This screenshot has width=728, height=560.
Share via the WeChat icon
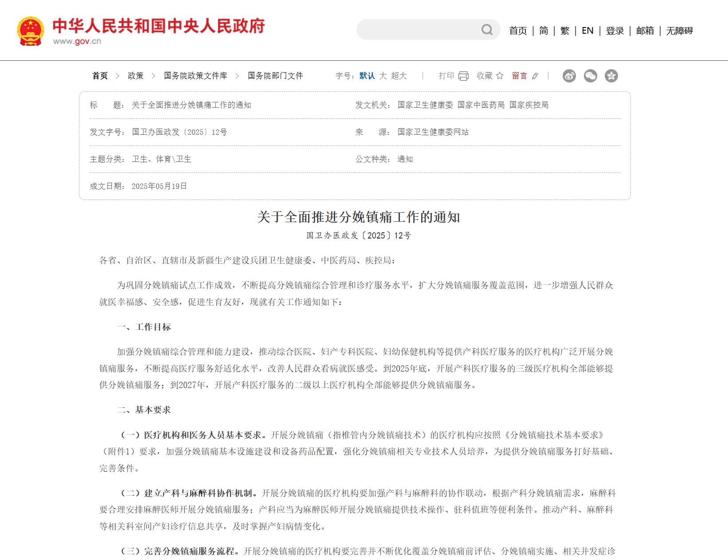(x=590, y=76)
